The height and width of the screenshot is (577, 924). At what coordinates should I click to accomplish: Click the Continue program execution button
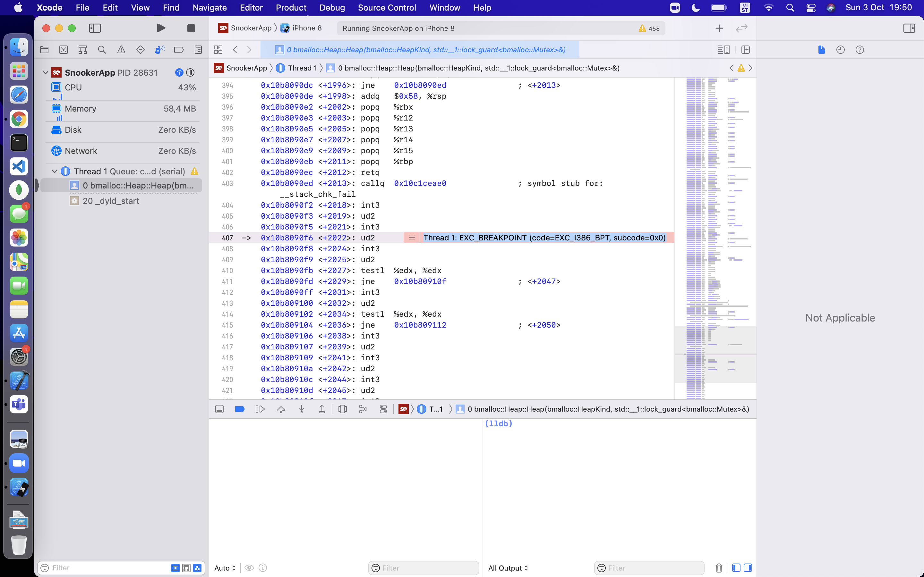click(260, 409)
